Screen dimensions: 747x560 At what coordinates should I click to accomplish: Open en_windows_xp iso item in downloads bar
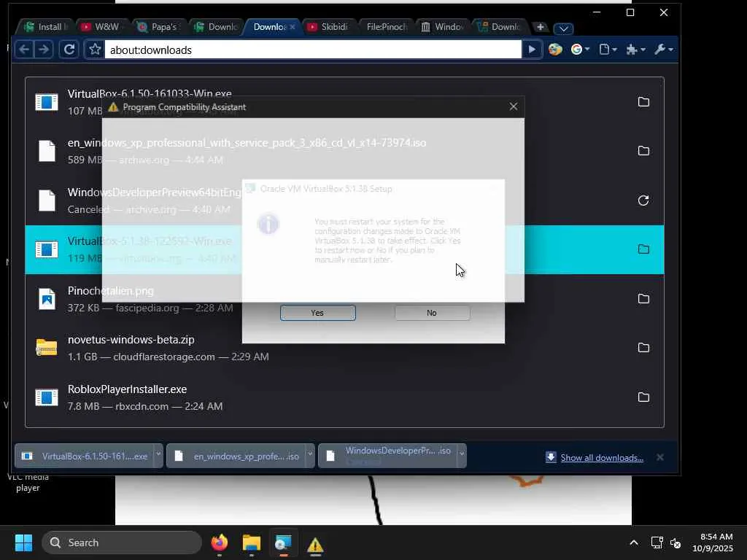point(236,456)
